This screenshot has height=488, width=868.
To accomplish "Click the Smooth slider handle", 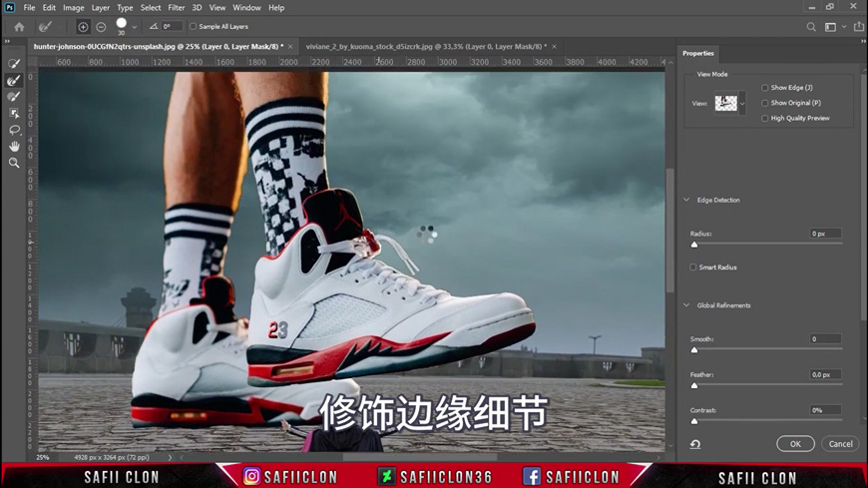I will click(694, 350).
